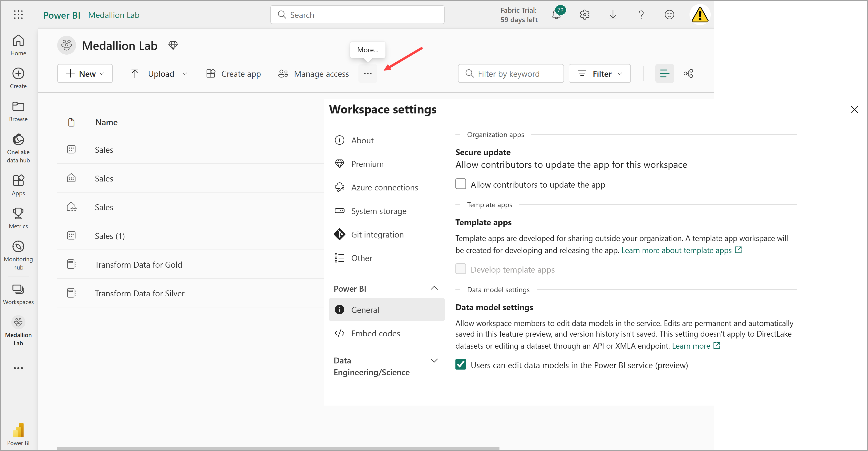Collapse the Power BI settings section
The height and width of the screenshot is (451, 868).
pyautogui.click(x=434, y=289)
